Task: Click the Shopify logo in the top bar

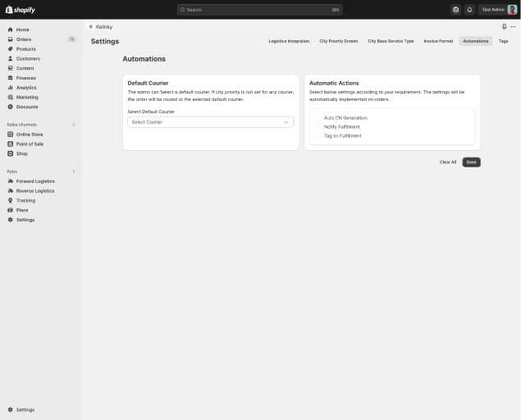Action: click(x=21, y=9)
